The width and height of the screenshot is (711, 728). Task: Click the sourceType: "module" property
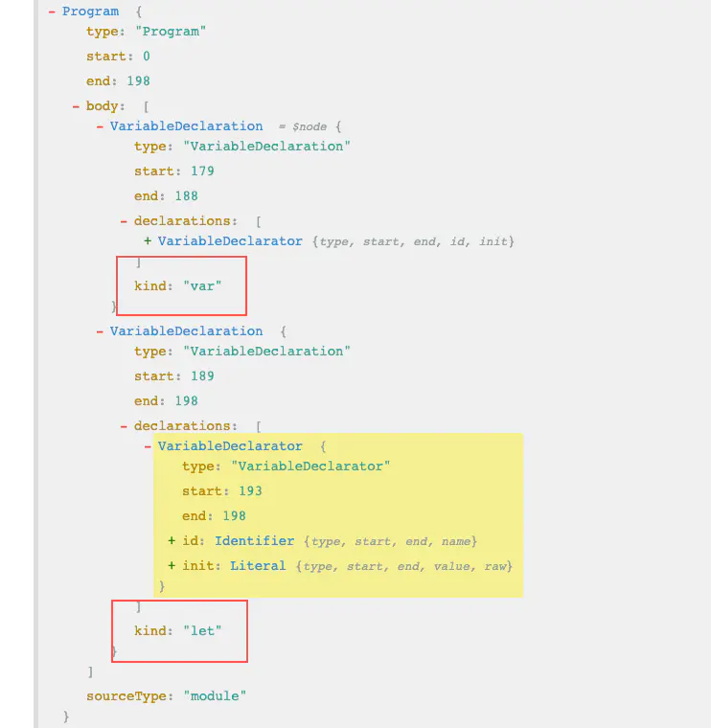pos(166,696)
